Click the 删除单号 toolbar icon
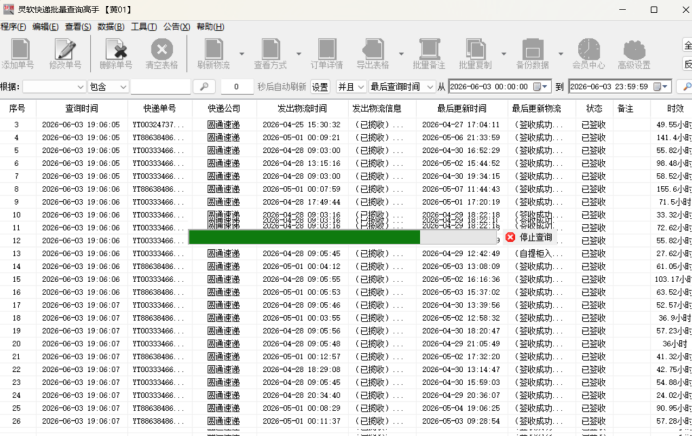Screen dimensions: 692x437 tap(116, 49)
